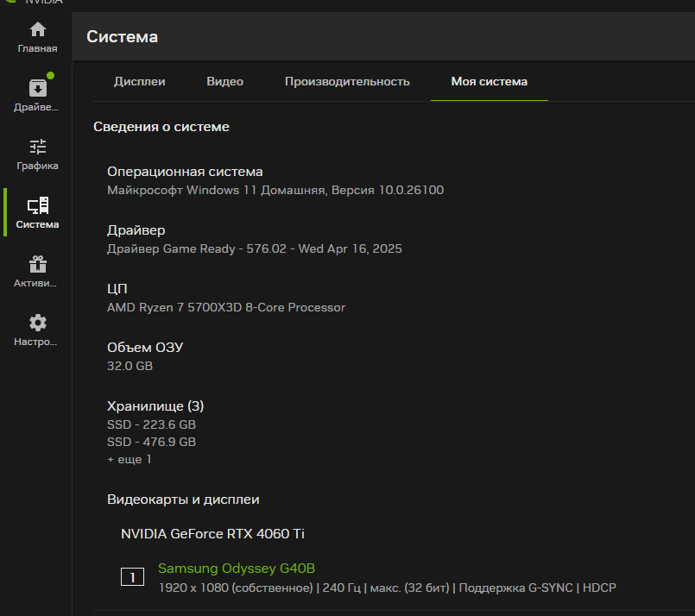
Task: Click the Хранилище (3) heading
Action: [x=155, y=406]
